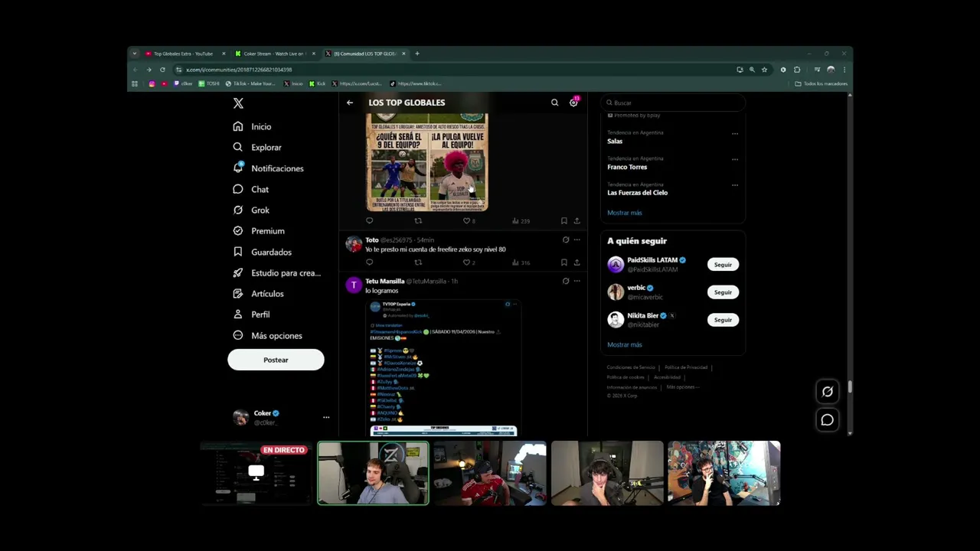Like Toto's post with 2 likes

click(469, 262)
